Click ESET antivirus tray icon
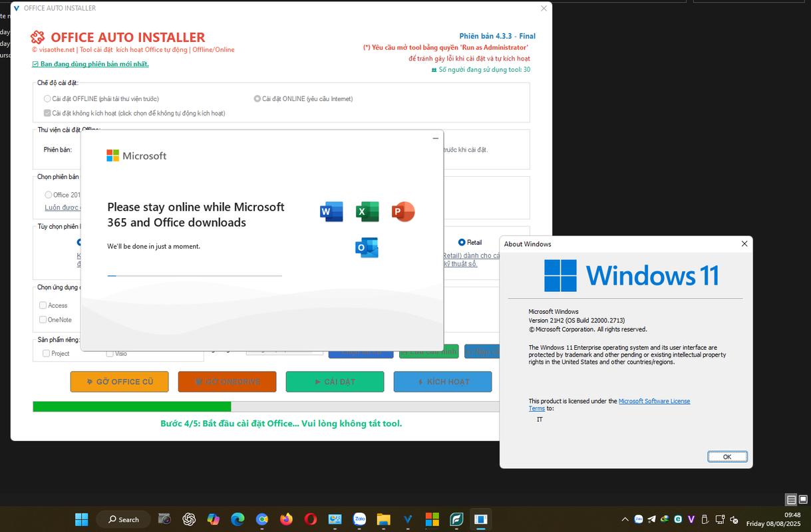Viewport: 811px width, 532px height. 678,519
